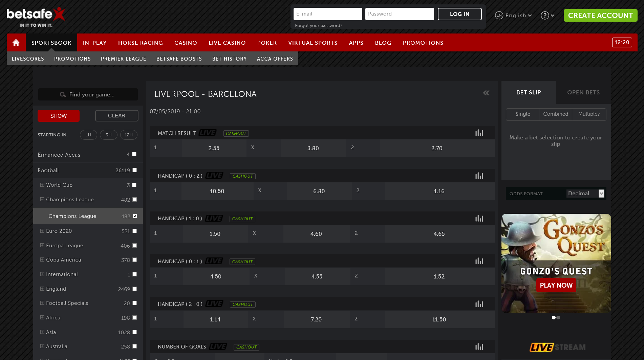Click the Cashout badge on Match Result
Viewport: 644px width, 360px height.
click(x=236, y=134)
